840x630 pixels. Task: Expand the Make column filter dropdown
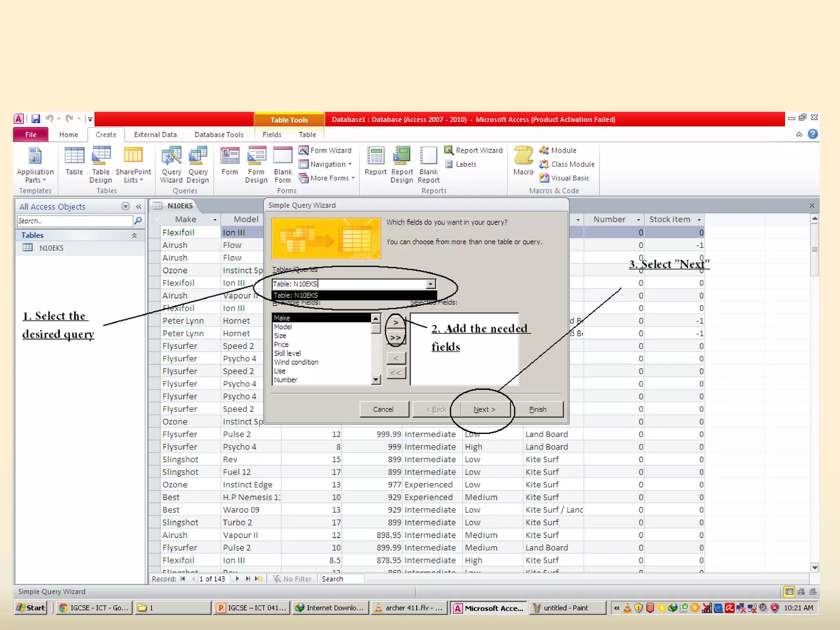click(215, 220)
